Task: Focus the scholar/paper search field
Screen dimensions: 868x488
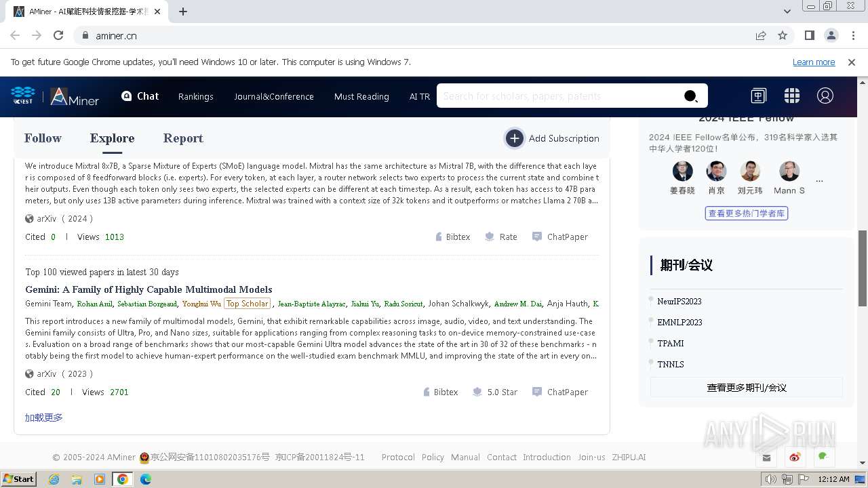Action: click(x=557, y=96)
